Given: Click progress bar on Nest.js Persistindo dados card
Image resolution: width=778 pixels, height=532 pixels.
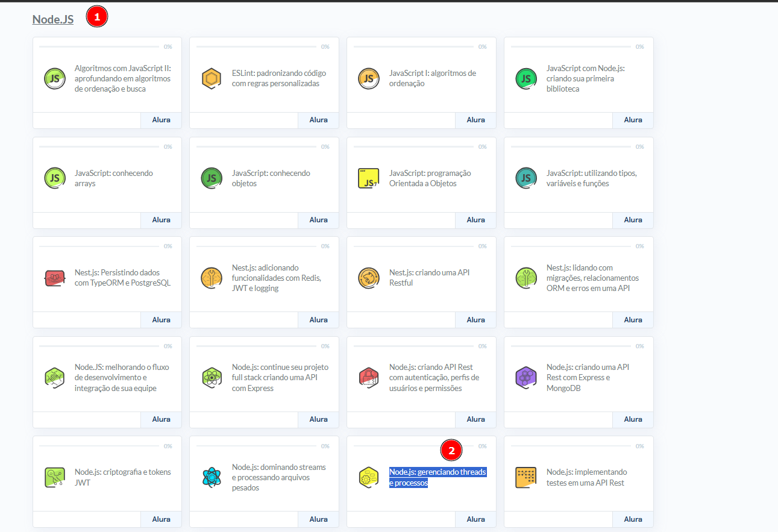Looking at the screenshot, I should [x=99, y=246].
